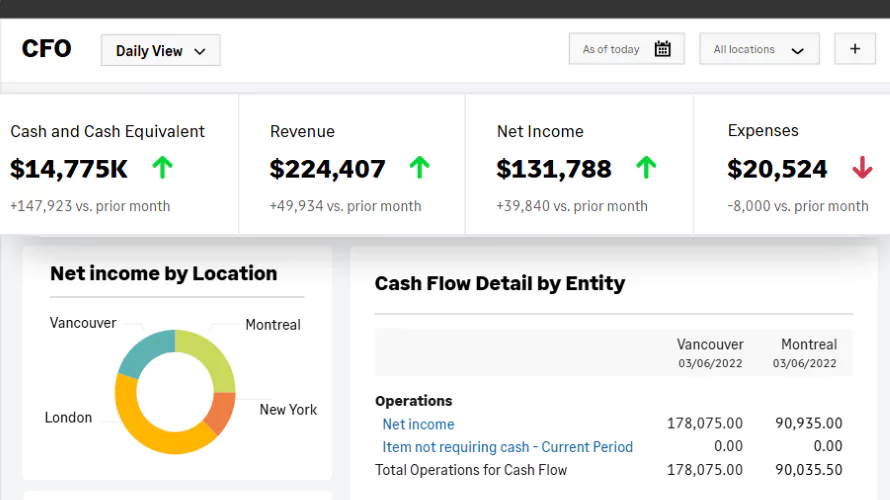Click green up arrow next to Revenue
The width and height of the screenshot is (890, 500).
coord(419,168)
